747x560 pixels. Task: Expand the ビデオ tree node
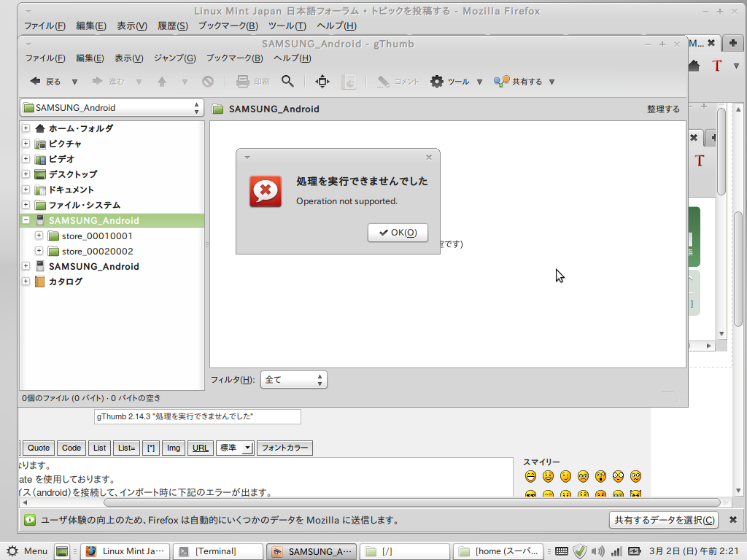26,158
